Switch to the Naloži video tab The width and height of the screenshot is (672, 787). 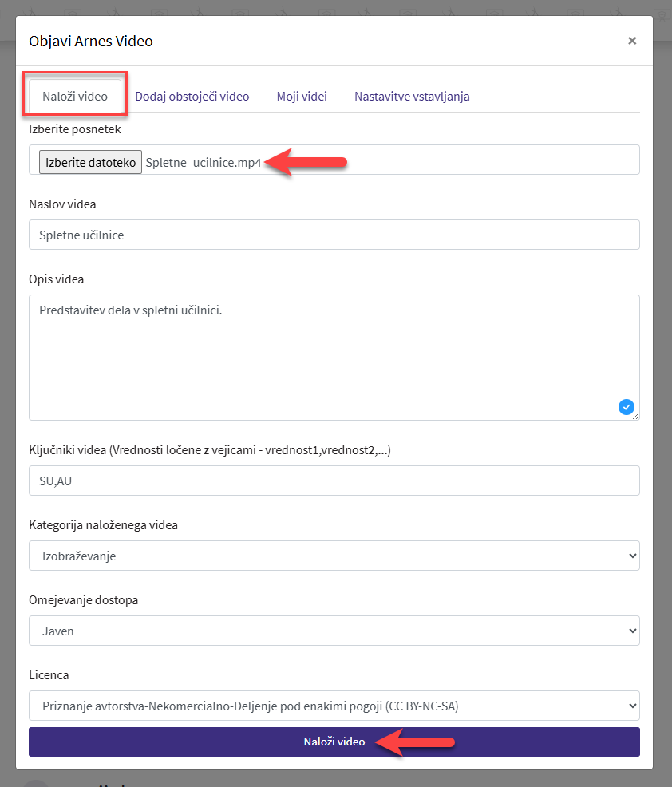tap(75, 96)
